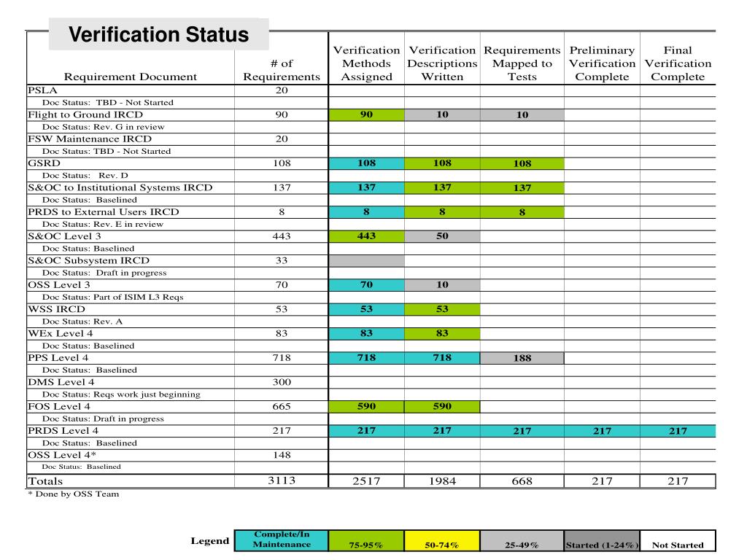Click the '665' requirements count for FOS
Image resolution: width=747 pixels, height=560 pixels.
(x=282, y=406)
